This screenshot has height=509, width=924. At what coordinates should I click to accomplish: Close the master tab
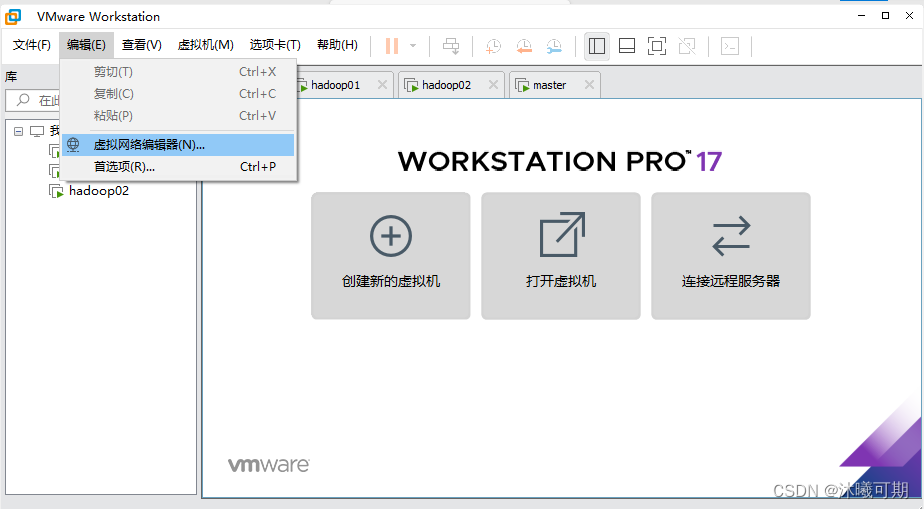(x=589, y=85)
